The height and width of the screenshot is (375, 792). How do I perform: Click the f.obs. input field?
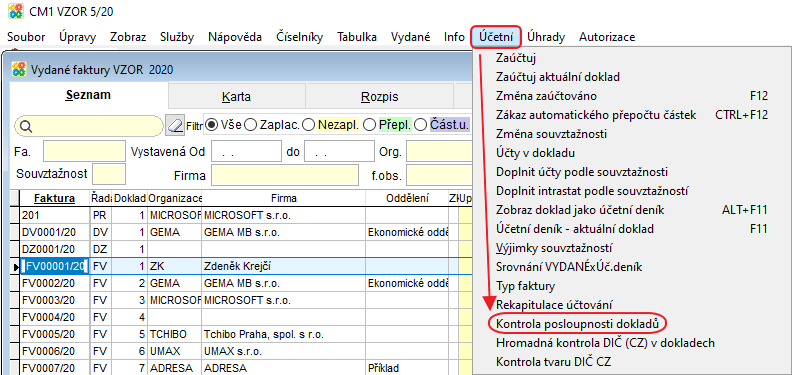click(439, 174)
